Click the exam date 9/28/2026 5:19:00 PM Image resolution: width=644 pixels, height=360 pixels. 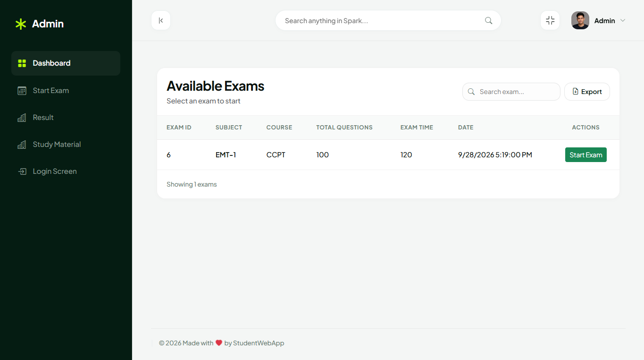tap(495, 155)
